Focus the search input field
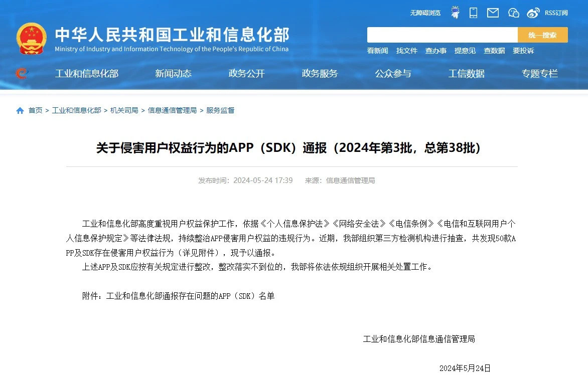588x378 pixels. pyautogui.click(x=442, y=35)
